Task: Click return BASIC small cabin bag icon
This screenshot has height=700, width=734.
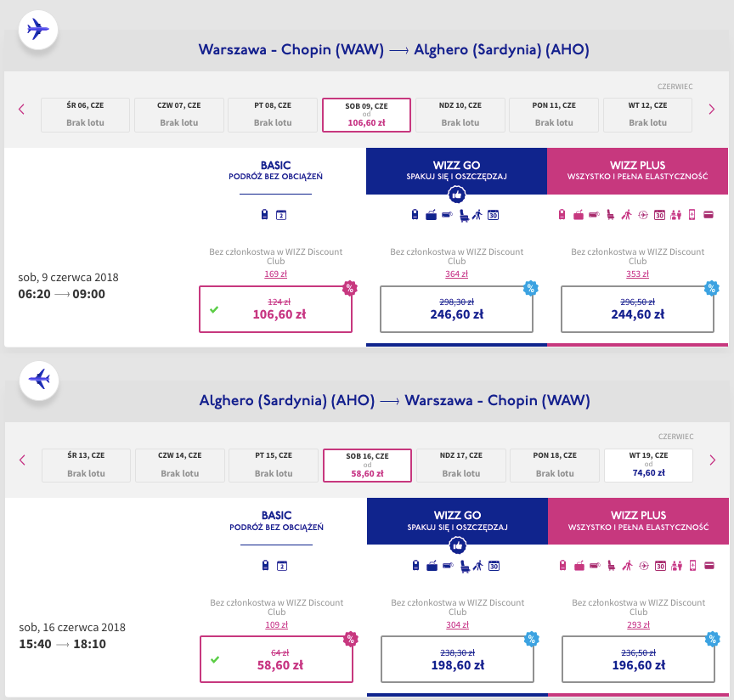Action: point(265,566)
